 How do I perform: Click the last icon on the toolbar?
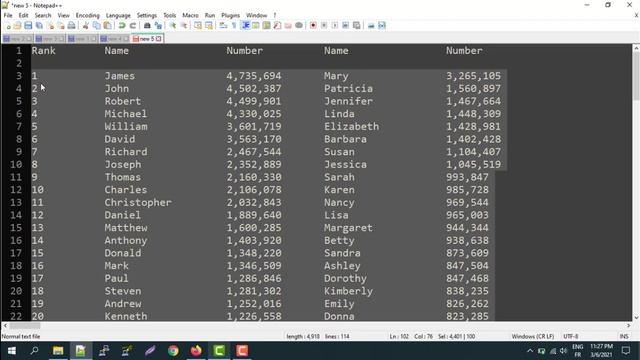(x=382, y=25)
